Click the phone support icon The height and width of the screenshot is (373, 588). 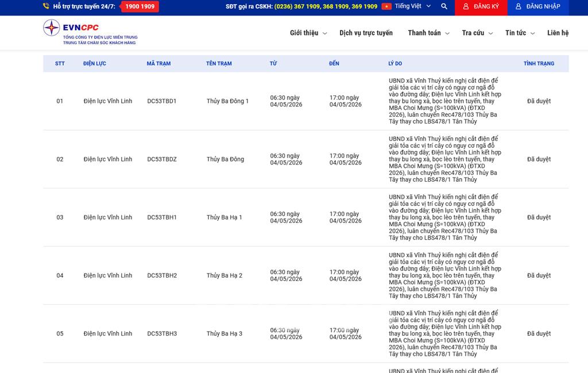(x=46, y=6)
